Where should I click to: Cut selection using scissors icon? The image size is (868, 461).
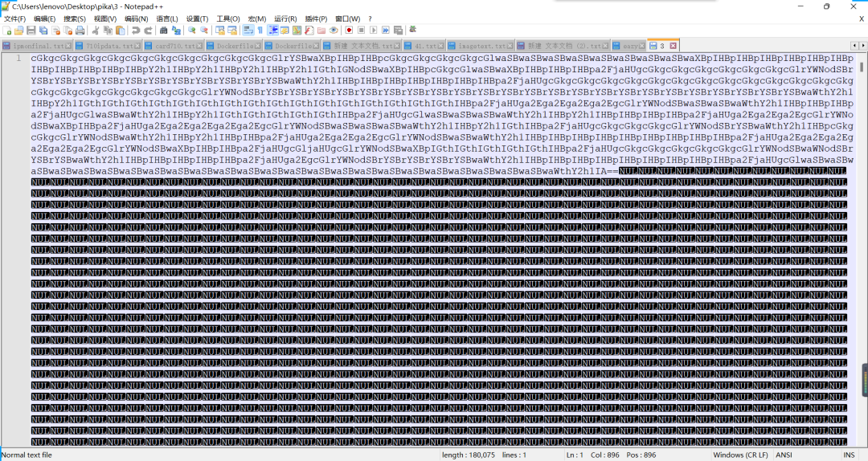[x=96, y=31]
